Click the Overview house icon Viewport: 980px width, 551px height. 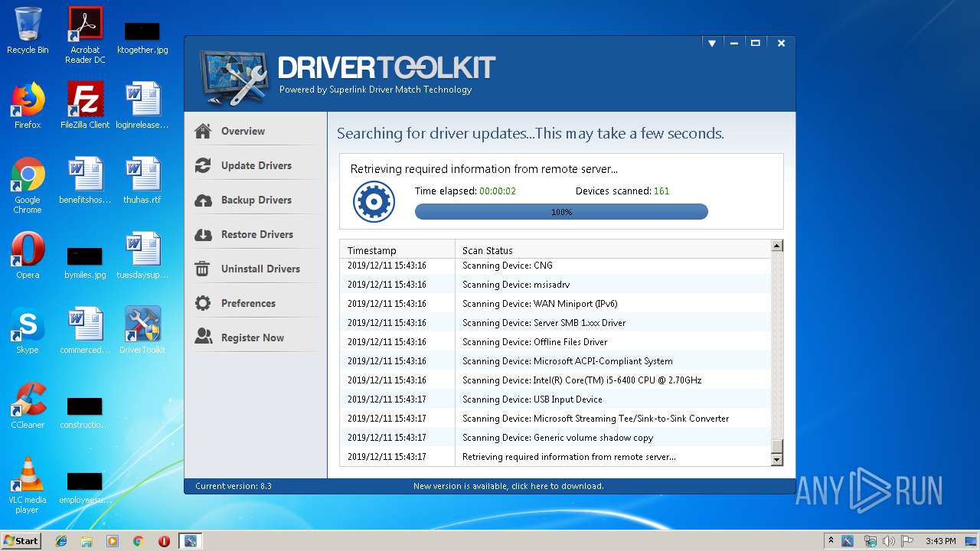click(203, 131)
